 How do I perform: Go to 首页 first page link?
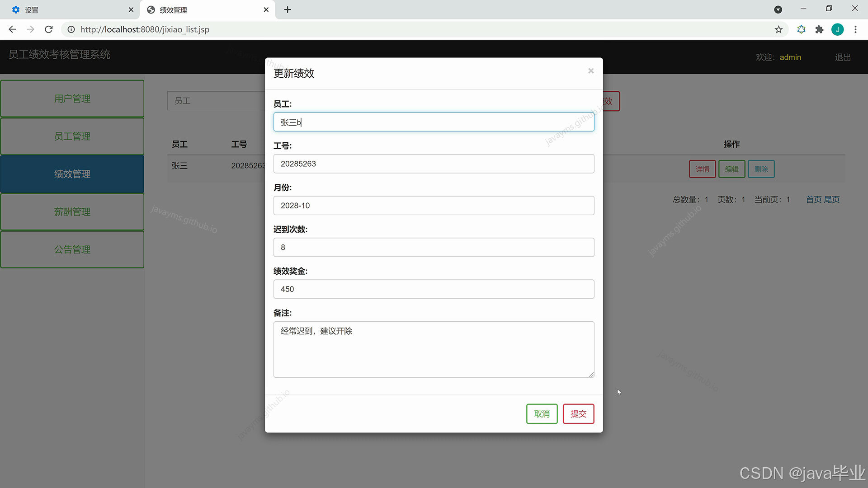(814, 200)
